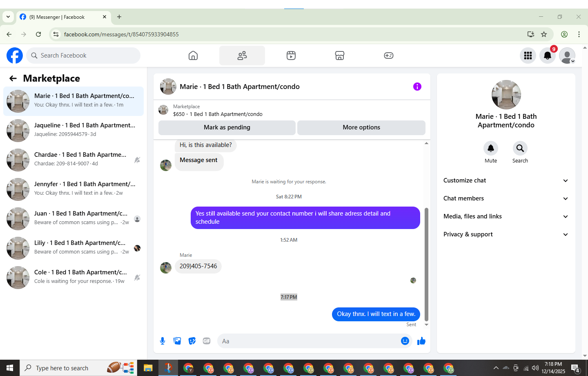Open the taskbar notification center icon
Screen dimensions: 588x376
point(575,368)
